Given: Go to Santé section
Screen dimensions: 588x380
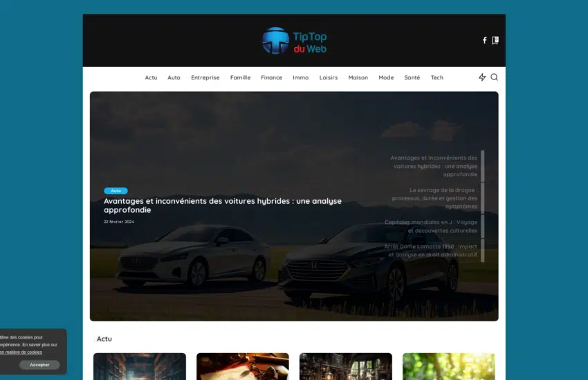Looking at the screenshot, I should pyautogui.click(x=412, y=77).
